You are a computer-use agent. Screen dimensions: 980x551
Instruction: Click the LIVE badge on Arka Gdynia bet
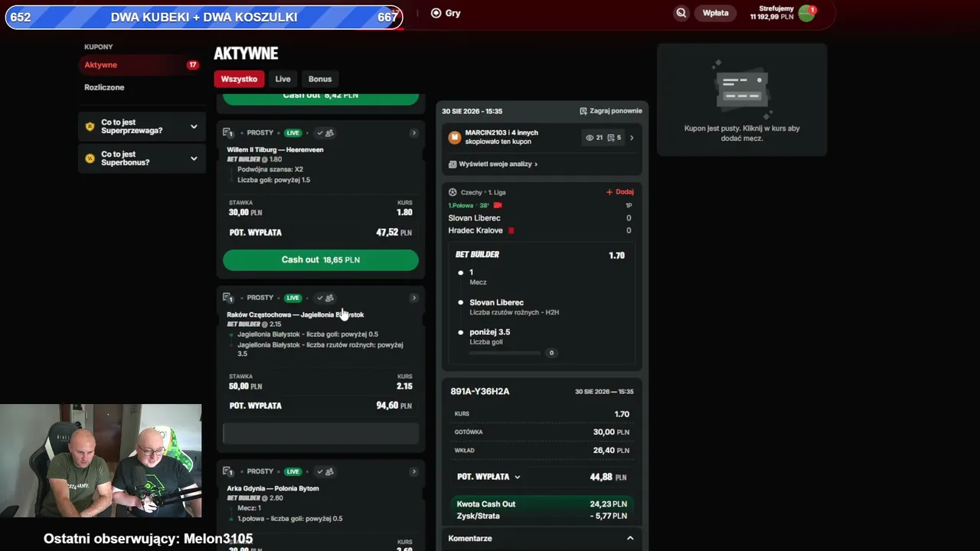tap(293, 471)
